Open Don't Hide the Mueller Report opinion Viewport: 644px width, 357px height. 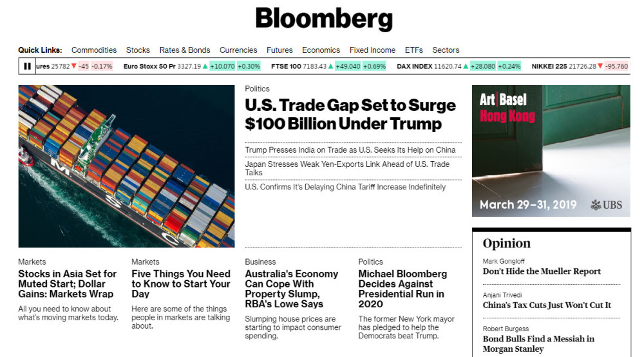542,271
